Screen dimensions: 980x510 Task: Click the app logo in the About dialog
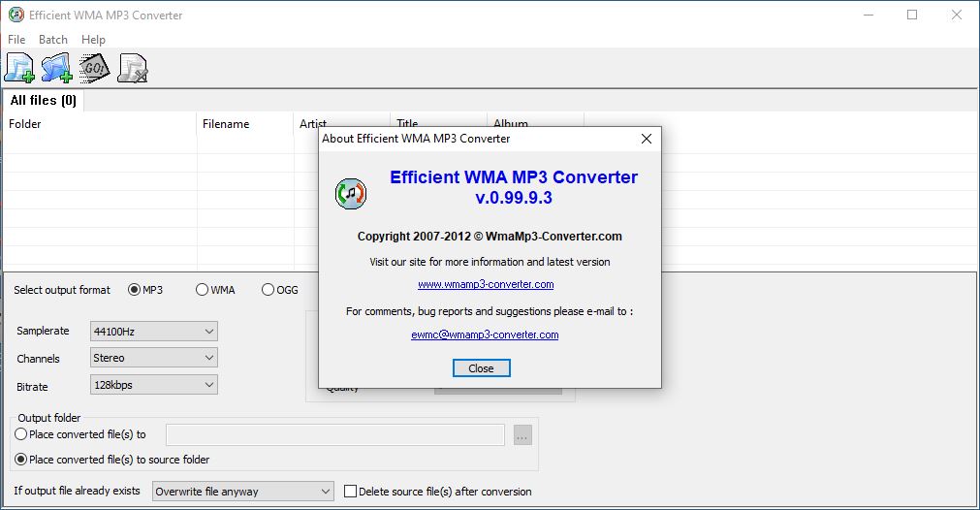pyautogui.click(x=351, y=194)
